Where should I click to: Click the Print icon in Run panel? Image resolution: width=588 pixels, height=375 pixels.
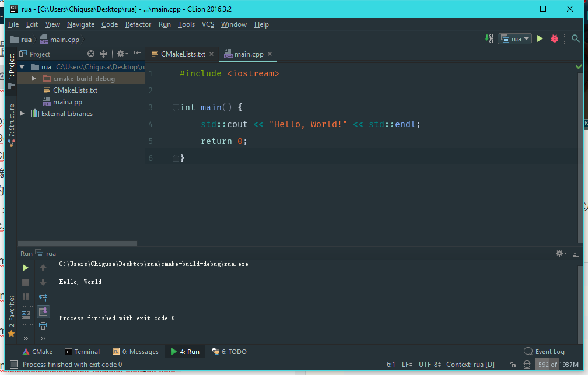[43, 326]
